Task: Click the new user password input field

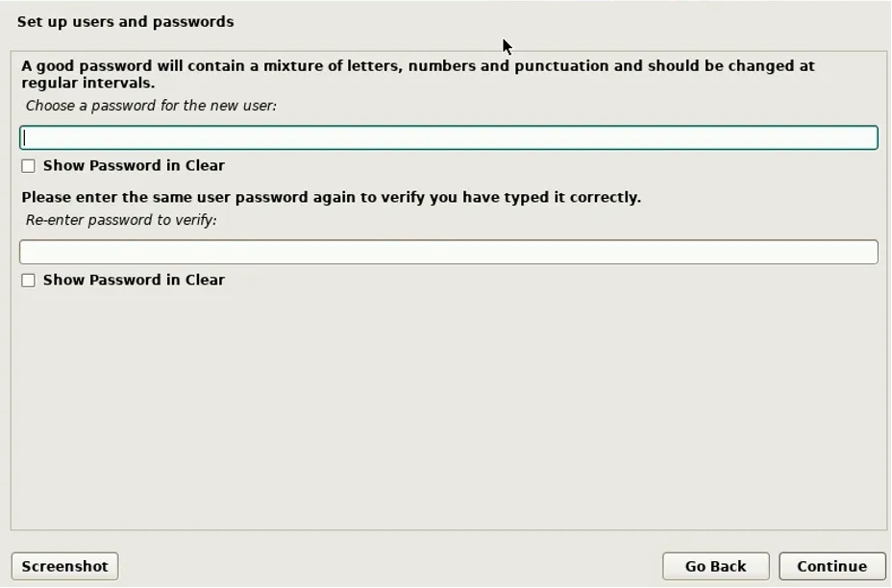Action: (448, 137)
